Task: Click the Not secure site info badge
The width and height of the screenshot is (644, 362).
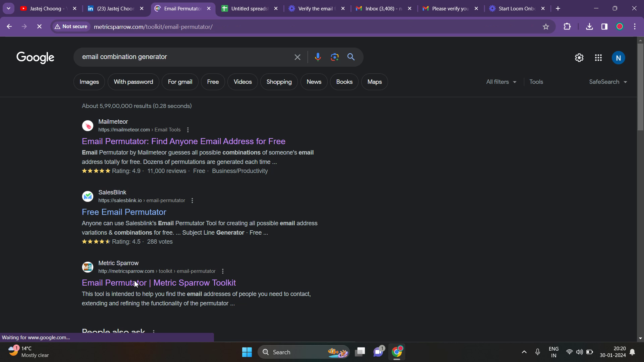Action: click(71, 26)
